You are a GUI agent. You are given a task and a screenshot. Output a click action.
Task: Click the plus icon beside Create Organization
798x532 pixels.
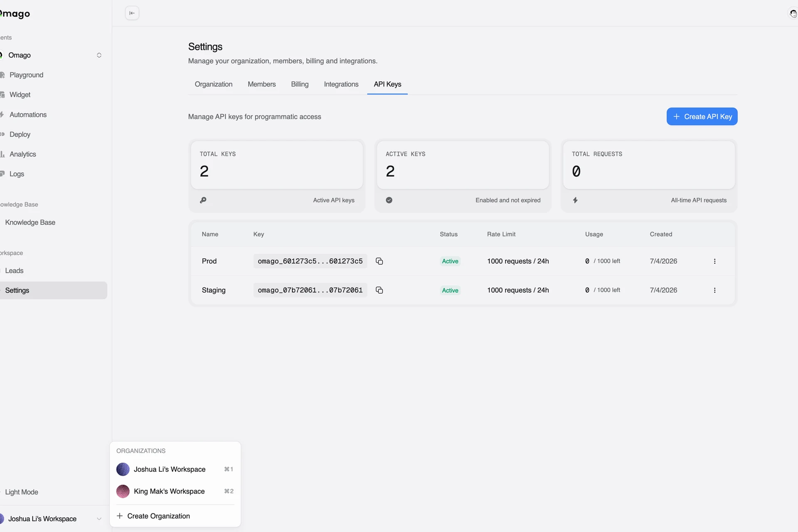point(120,516)
